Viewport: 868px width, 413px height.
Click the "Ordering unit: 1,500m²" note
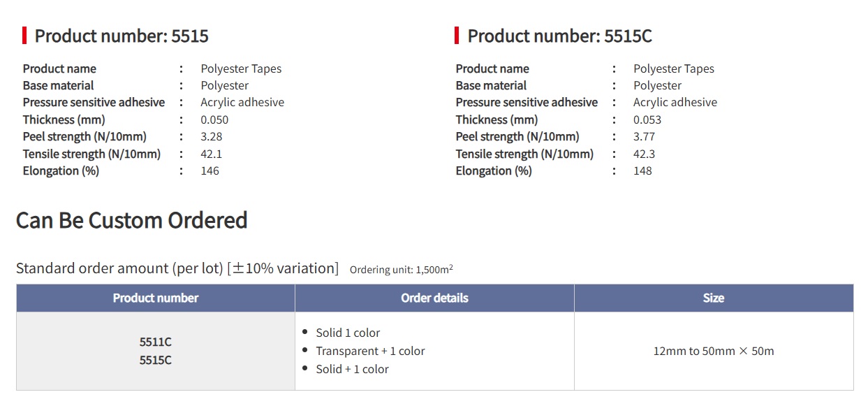pyautogui.click(x=402, y=269)
